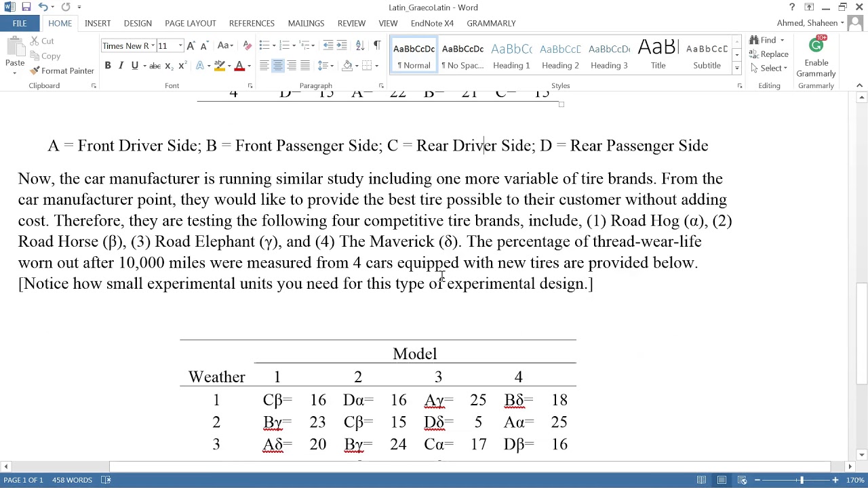This screenshot has width=868, height=488.
Task: Toggle Show/Hide paragraph marks
Action: click(377, 45)
